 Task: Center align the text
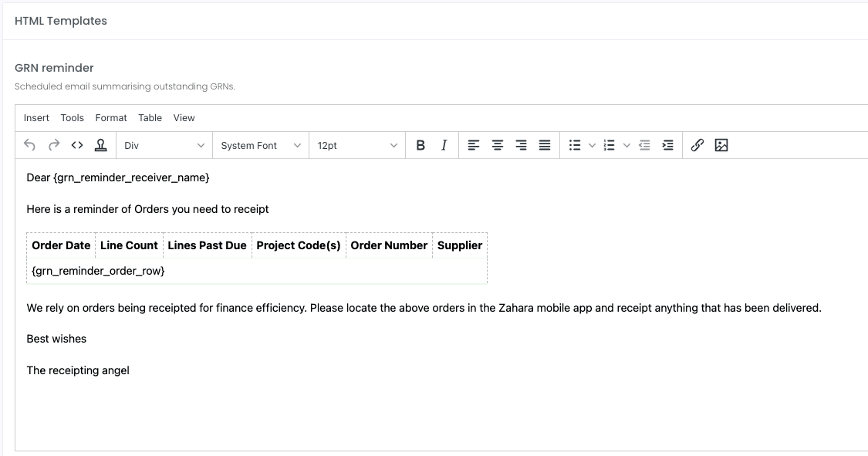tap(498, 145)
